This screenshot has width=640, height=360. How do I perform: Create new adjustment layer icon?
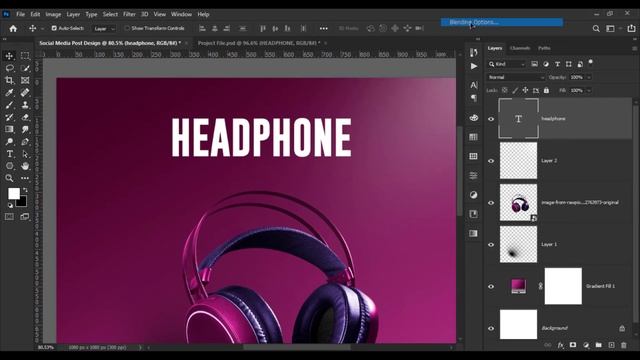[x=586, y=345]
